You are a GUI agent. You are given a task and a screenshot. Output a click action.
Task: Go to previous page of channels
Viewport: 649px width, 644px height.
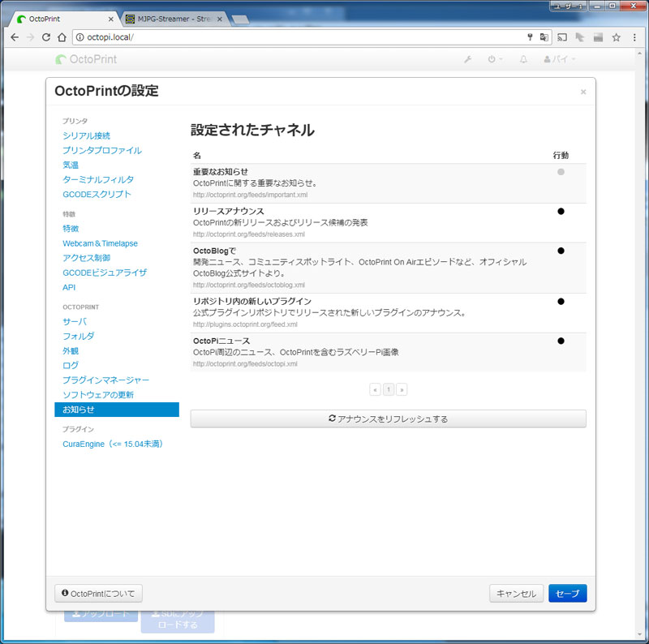[x=375, y=389]
